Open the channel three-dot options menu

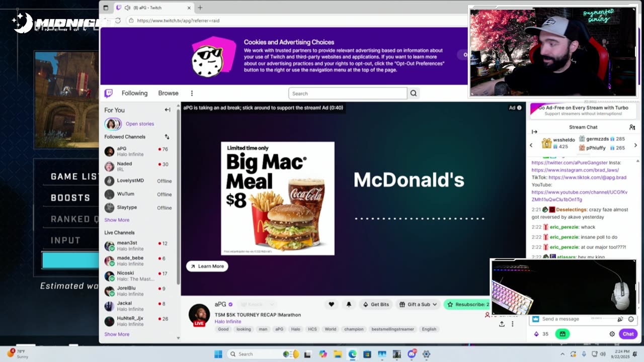click(512, 324)
